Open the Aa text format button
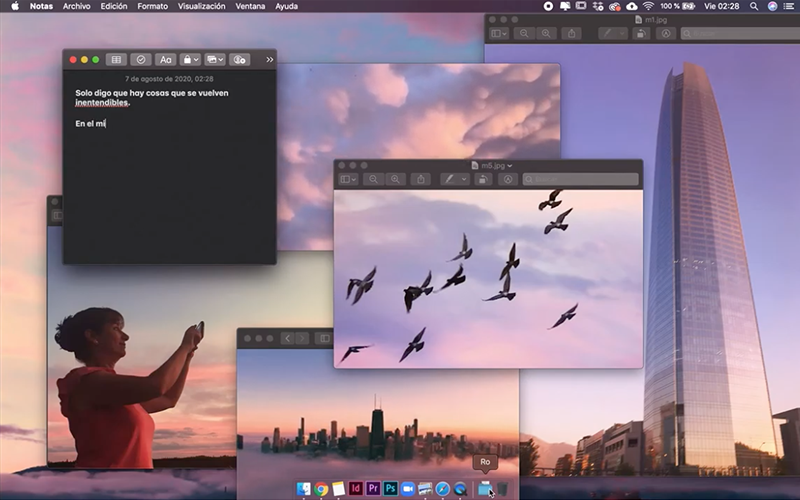This screenshot has width=800, height=500. [166, 60]
